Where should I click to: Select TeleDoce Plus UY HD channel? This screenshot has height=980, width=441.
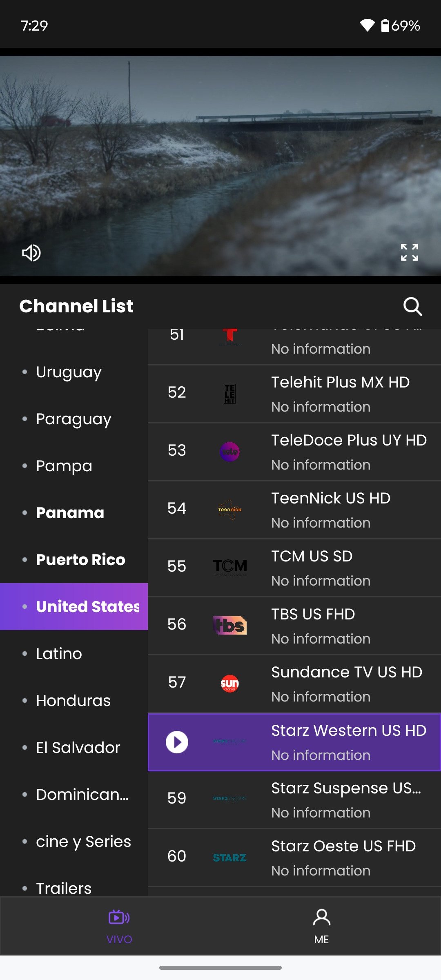294,452
